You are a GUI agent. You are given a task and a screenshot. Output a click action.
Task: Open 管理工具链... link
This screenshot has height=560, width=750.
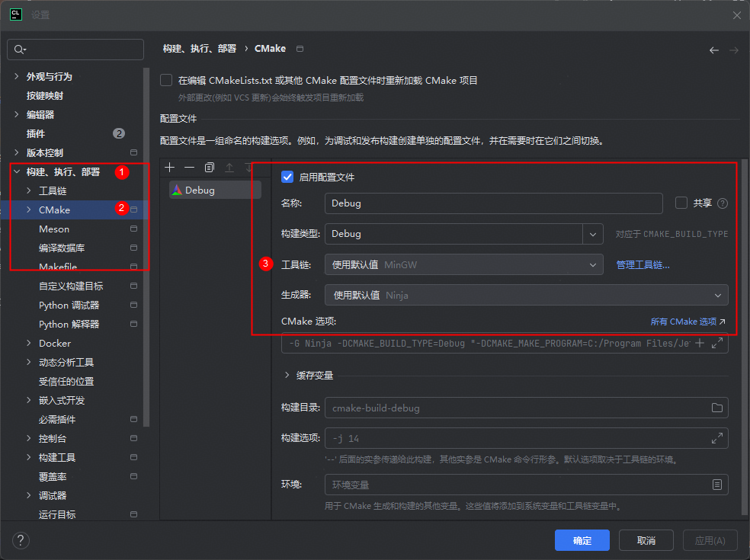coord(643,265)
